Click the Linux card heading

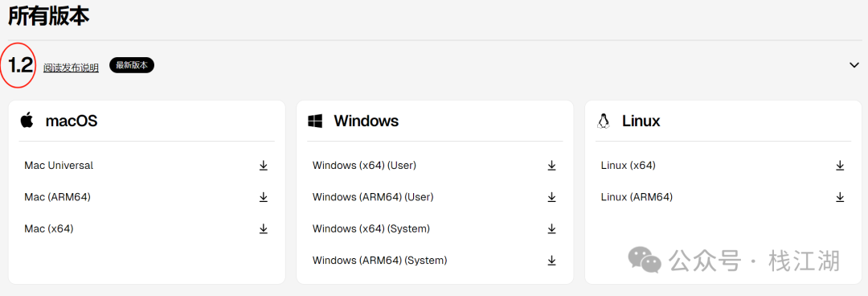point(641,121)
